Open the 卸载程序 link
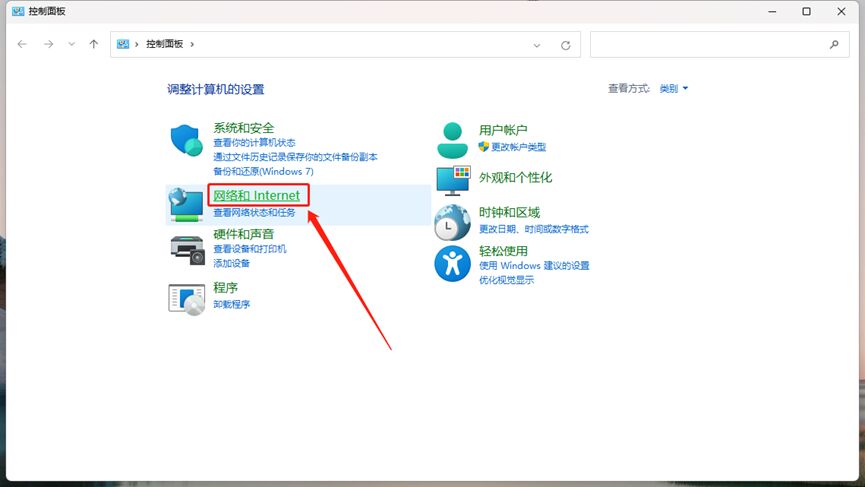865x487 pixels. (231, 304)
